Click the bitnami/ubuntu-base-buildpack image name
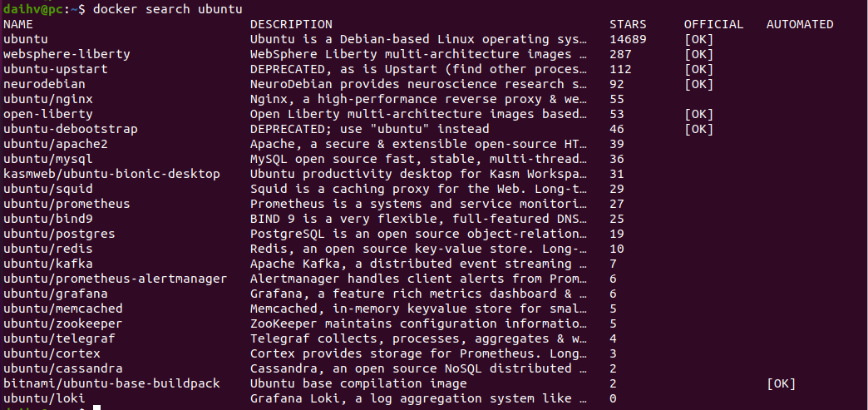Screen dimensions: 868x410 (111, 383)
